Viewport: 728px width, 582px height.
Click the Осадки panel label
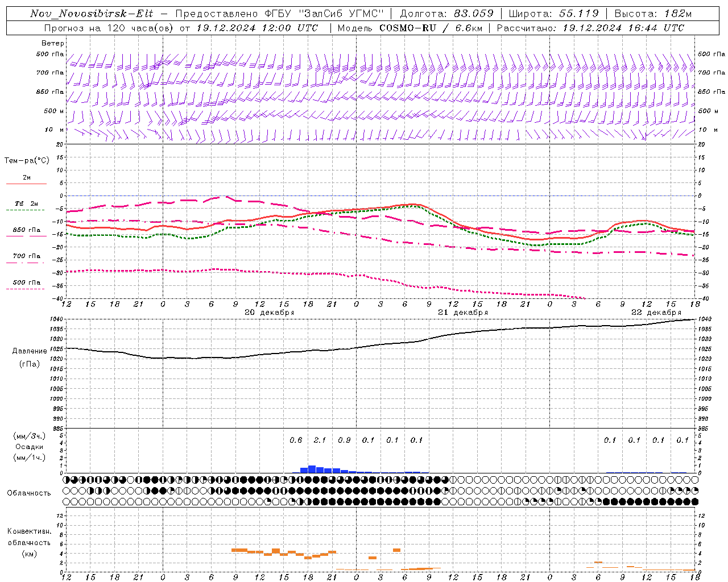[29, 447]
